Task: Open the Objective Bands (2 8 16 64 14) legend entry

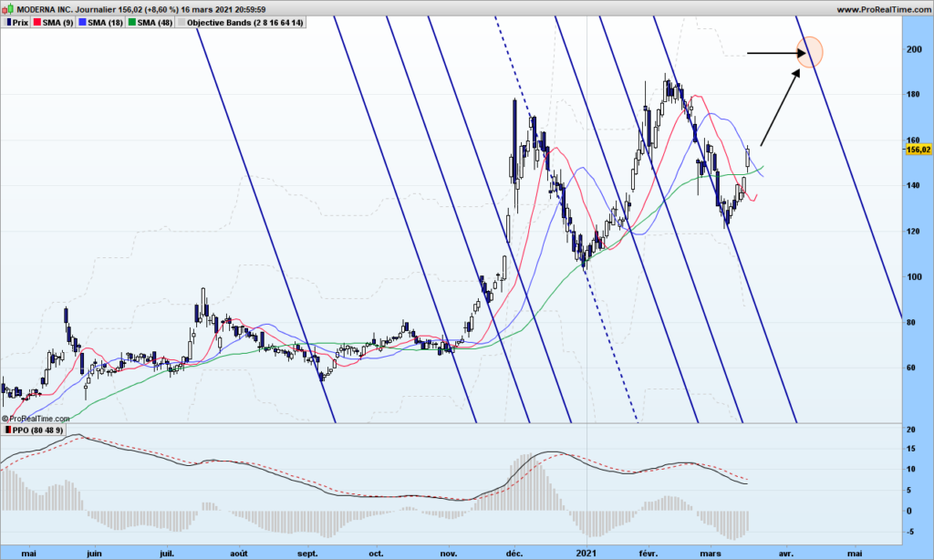Action: pos(241,23)
